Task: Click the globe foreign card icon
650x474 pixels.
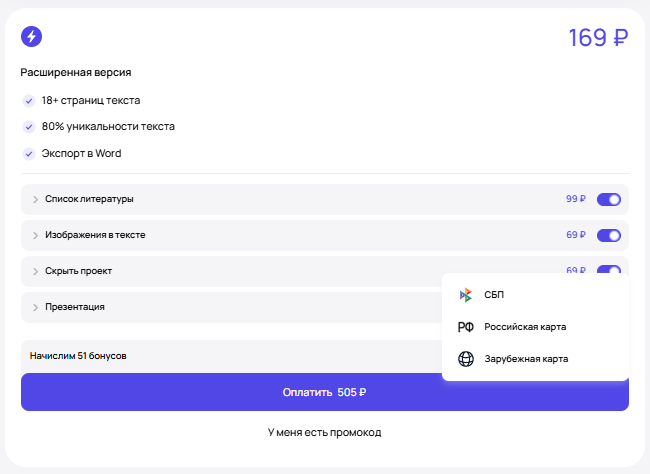Action: (465, 359)
